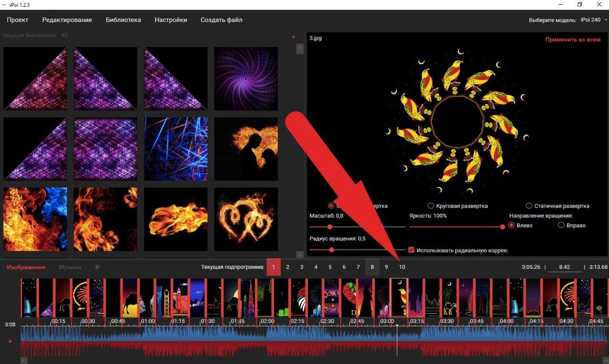609x364 pixels.
Task: Select the flaming double hearts thumbnail
Action: [x=246, y=219]
